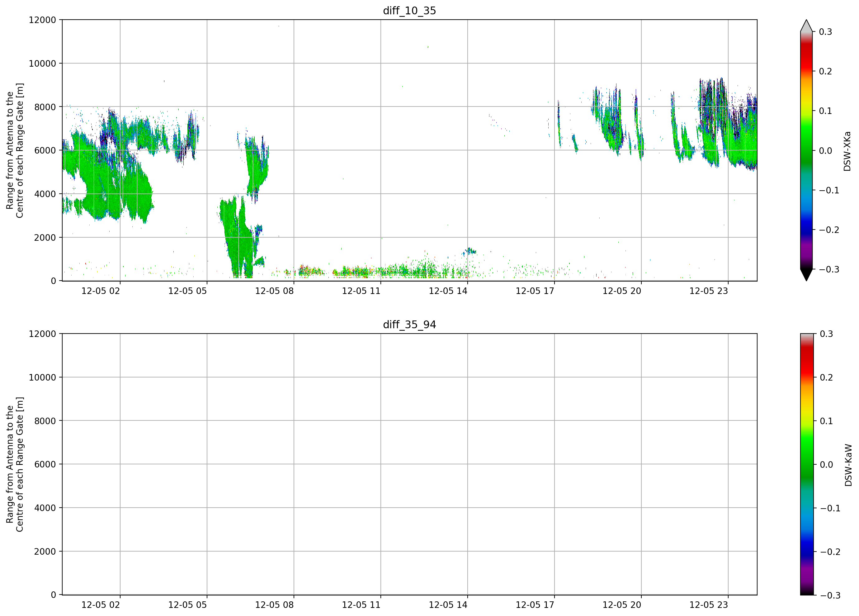Select the 12000 y-tick in diff_35_94 plot
This screenshot has height=616, width=859.
[x=42, y=334]
